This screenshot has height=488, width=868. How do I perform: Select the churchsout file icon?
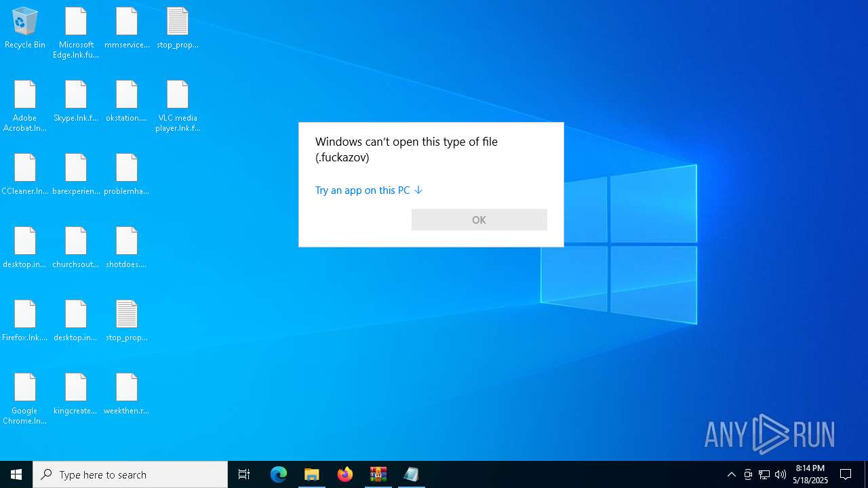[x=76, y=248]
